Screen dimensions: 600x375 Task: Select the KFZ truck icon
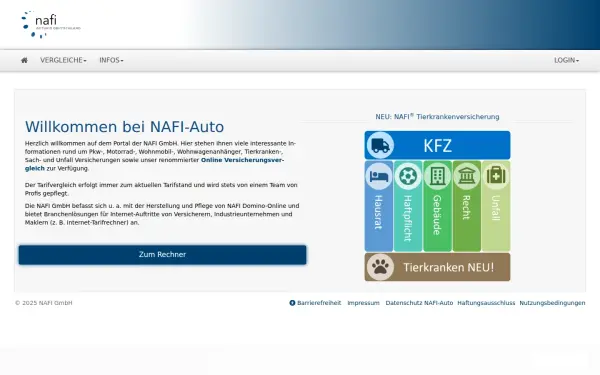380,145
